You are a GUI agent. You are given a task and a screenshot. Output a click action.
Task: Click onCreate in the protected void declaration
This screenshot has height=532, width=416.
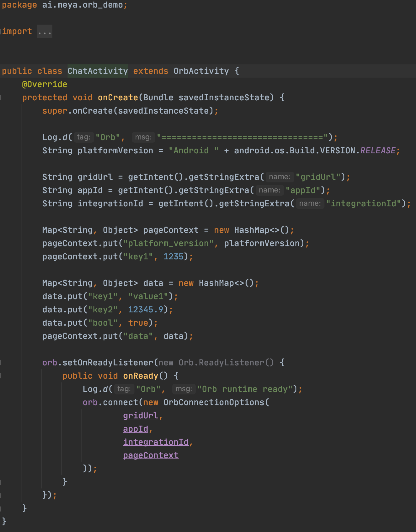tap(118, 98)
